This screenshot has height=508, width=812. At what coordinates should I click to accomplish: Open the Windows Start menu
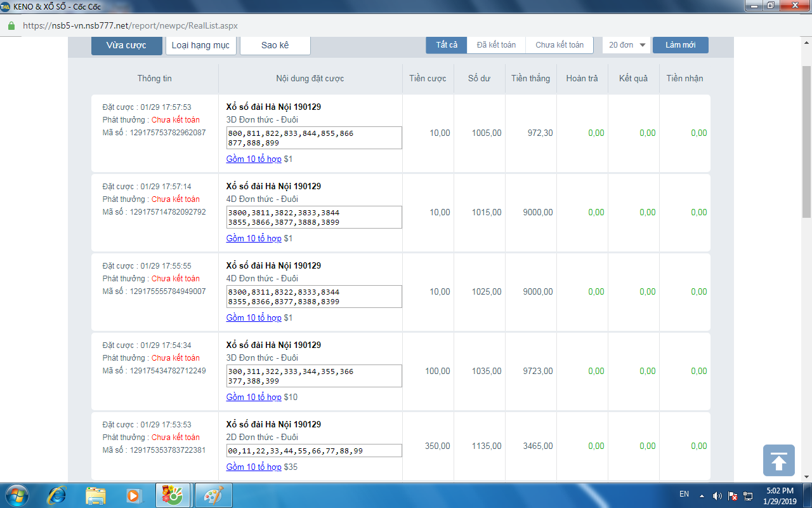tap(16, 495)
